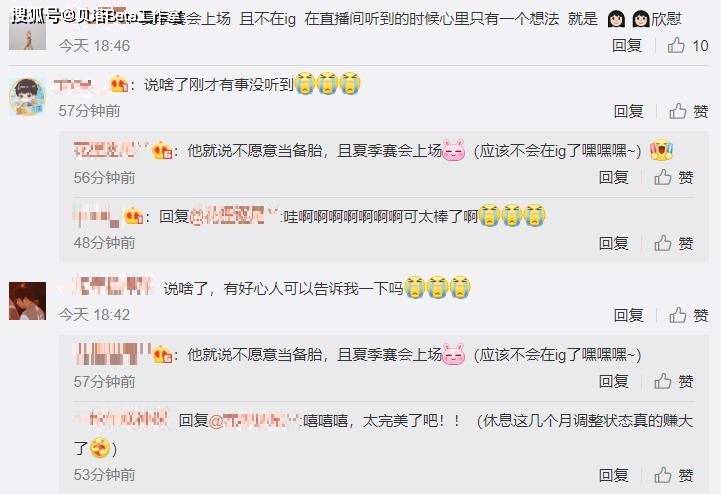The image size is (721, 494).
Task: Reply to the 今天 18:42 comment
Action: pyautogui.click(x=628, y=315)
